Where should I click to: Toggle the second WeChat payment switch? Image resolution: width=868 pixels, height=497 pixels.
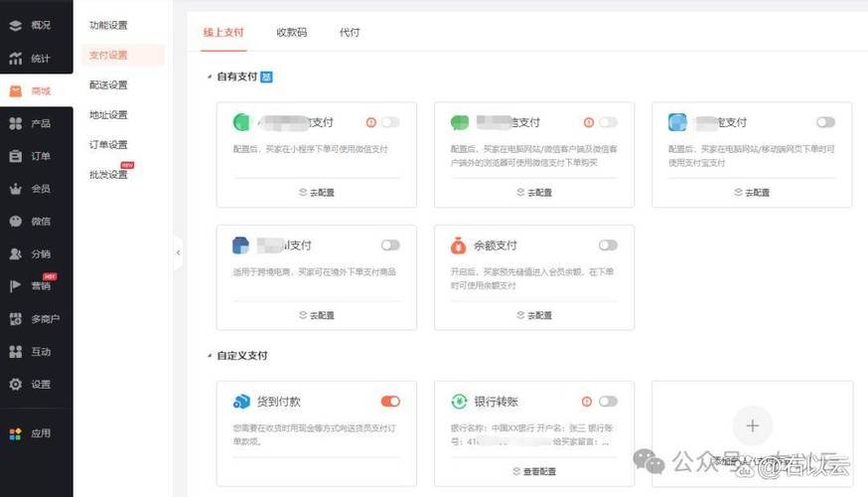coord(608,122)
